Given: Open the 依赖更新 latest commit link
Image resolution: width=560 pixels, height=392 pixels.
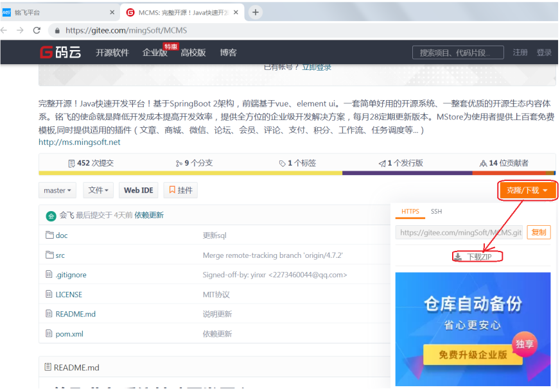Looking at the screenshot, I should point(149,215).
